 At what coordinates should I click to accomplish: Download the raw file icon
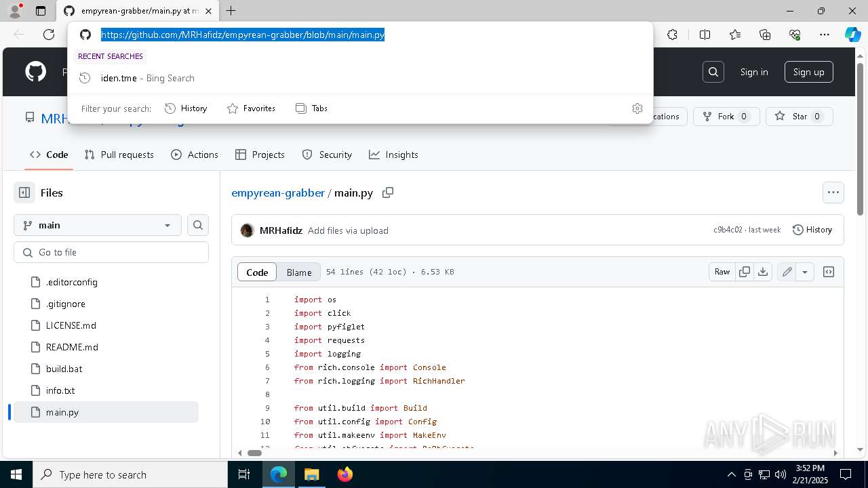point(763,272)
